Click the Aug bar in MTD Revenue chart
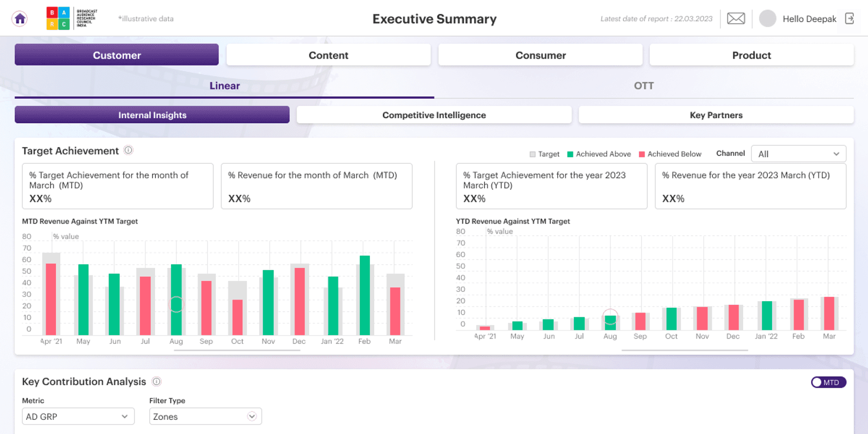The width and height of the screenshot is (868, 434). click(176, 299)
